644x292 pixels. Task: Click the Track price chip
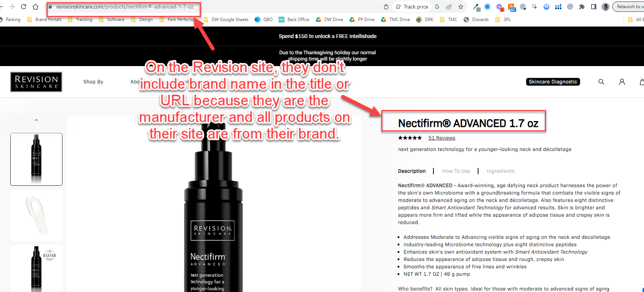pos(412,7)
